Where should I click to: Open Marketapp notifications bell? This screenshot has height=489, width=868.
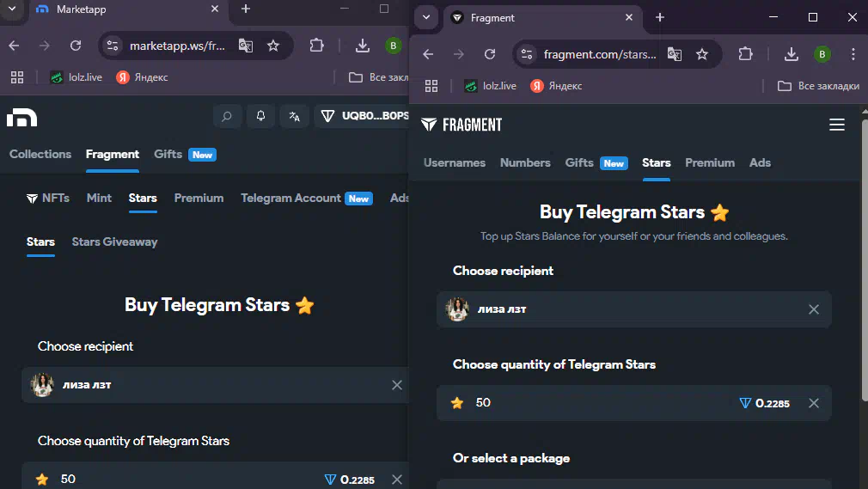260,116
